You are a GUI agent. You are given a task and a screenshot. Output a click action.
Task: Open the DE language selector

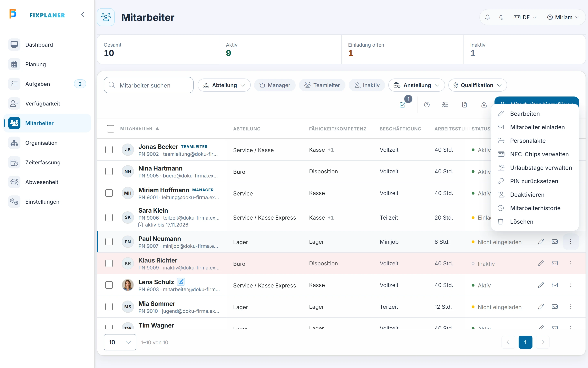coord(525,17)
